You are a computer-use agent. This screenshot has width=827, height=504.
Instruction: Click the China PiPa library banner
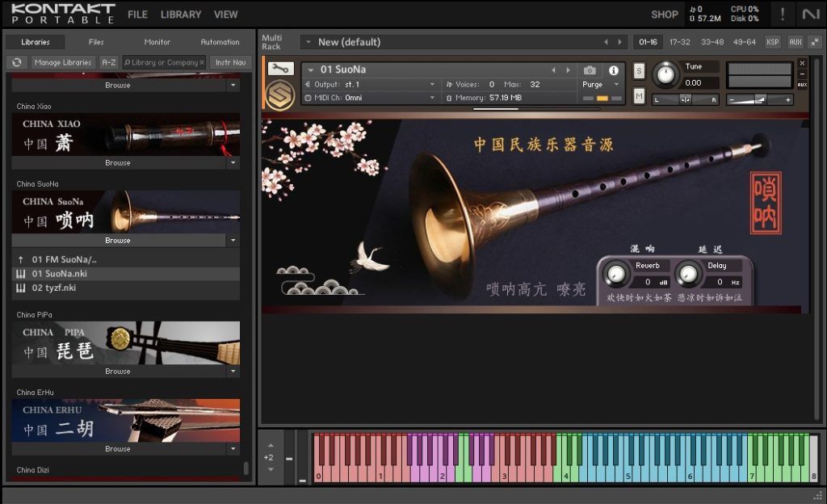pos(125,342)
